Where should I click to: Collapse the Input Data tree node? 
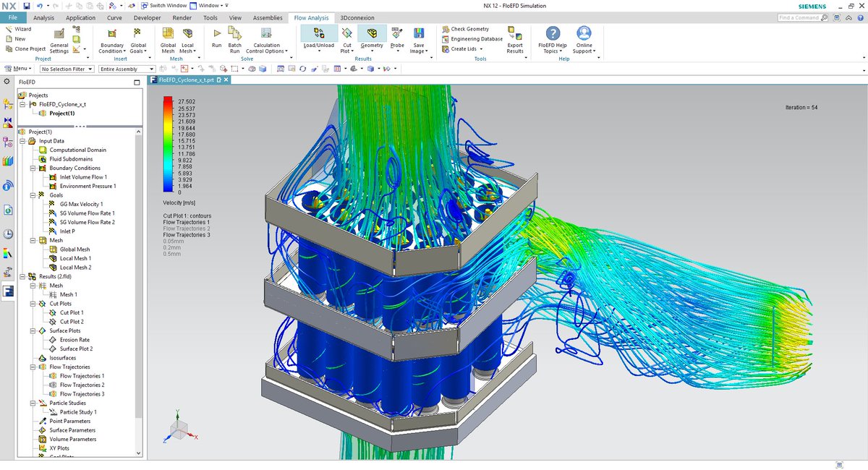(x=23, y=141)
